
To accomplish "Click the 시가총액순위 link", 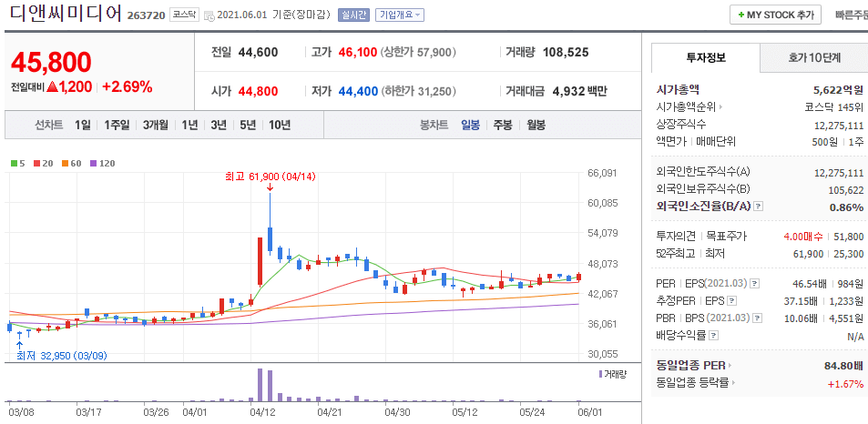I will pos(689,106).
